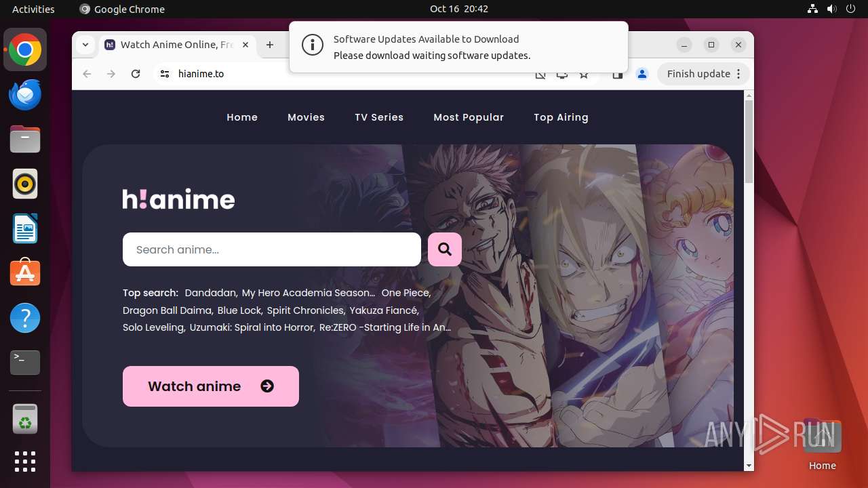
Task: Open Solo Leveling link
Action: pos(154,327)
